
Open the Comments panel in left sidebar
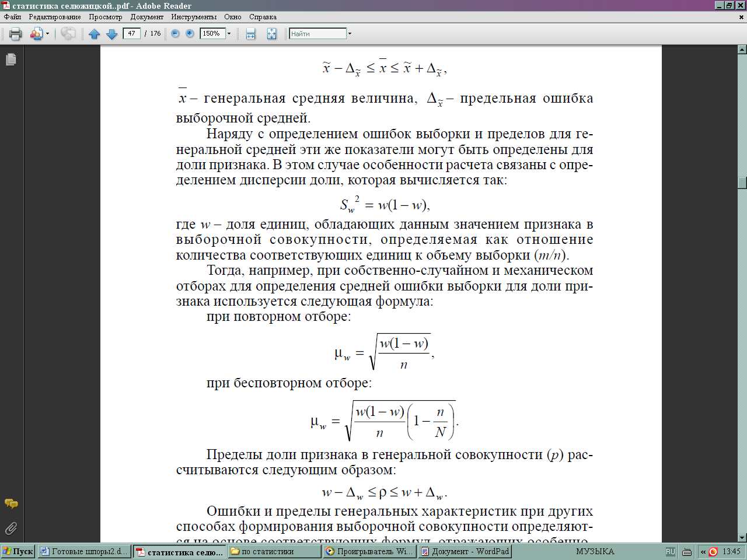click(11, 503)
